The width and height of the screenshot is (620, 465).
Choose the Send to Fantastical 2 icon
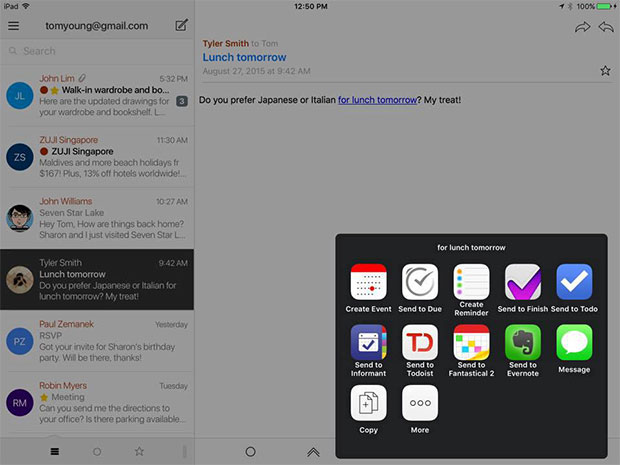click(x=471, y=342)
